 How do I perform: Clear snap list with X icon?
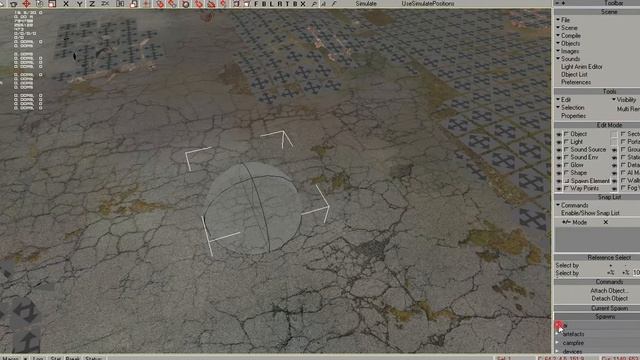click(x=606, y=222)
